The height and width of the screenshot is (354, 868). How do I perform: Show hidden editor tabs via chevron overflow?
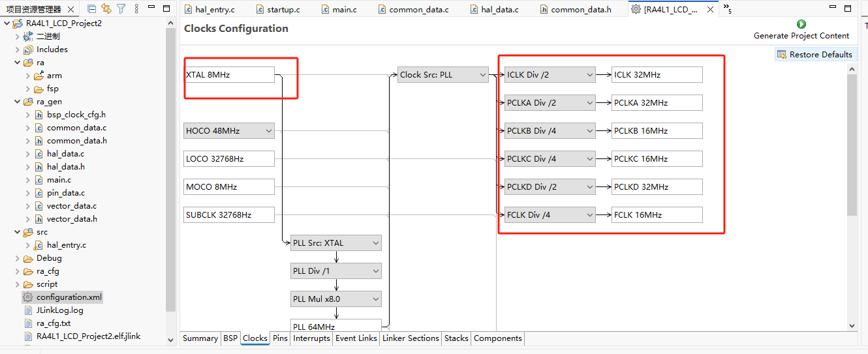[x=727, y=10]
